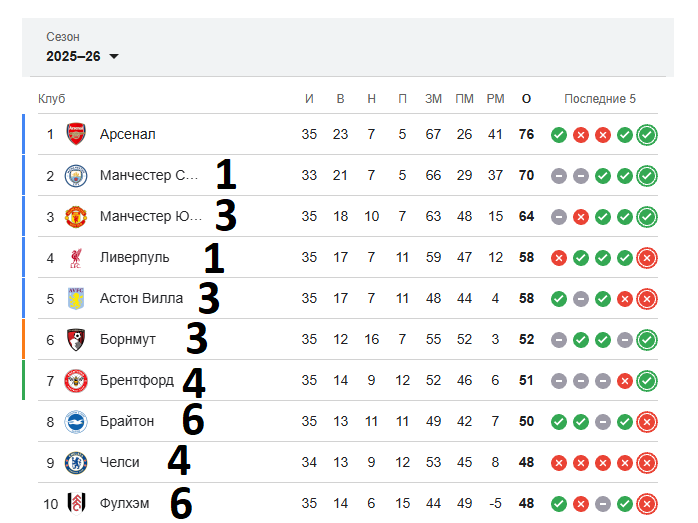Click the Челси team name
The height and width of the screenshot is (523, 698).
click(x=119, y=462)
